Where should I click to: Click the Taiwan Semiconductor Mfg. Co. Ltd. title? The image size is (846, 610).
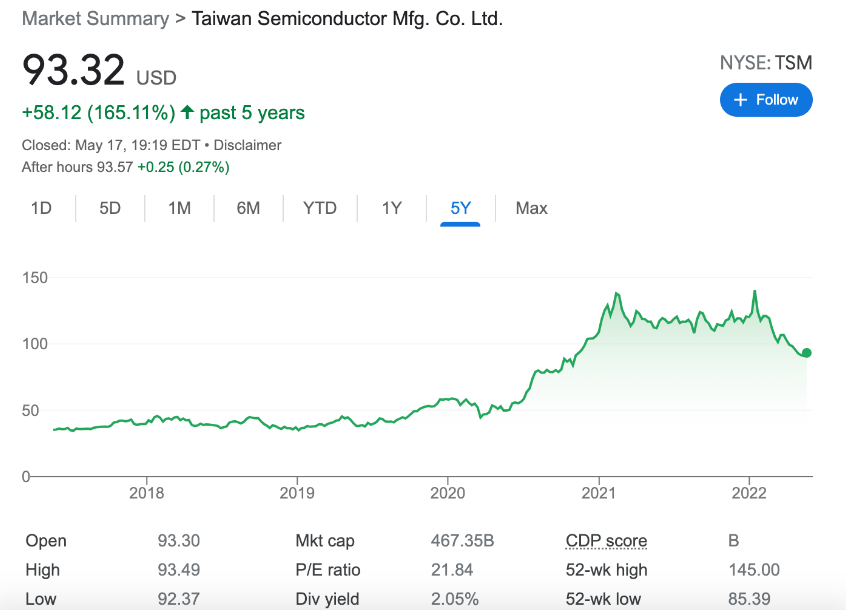347,19
